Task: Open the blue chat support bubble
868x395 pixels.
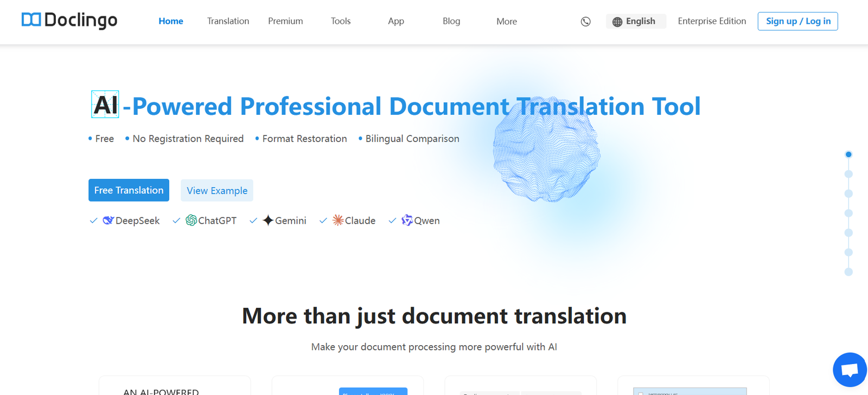Action: tap(849, 370)
